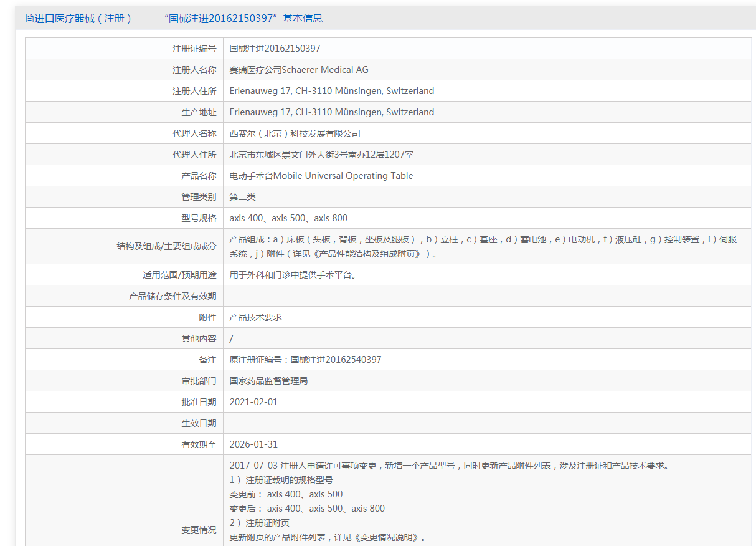Click the 注册人住所 label

coord(194,91)
